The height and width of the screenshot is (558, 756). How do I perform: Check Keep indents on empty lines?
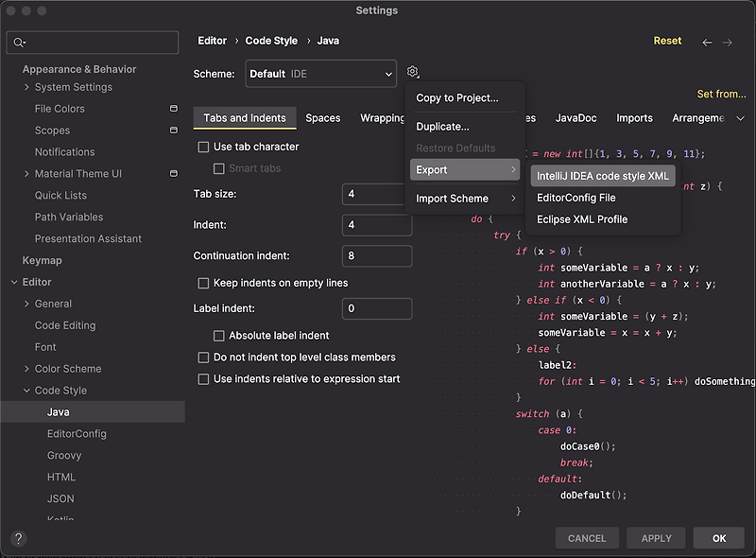tap(203, 282)
